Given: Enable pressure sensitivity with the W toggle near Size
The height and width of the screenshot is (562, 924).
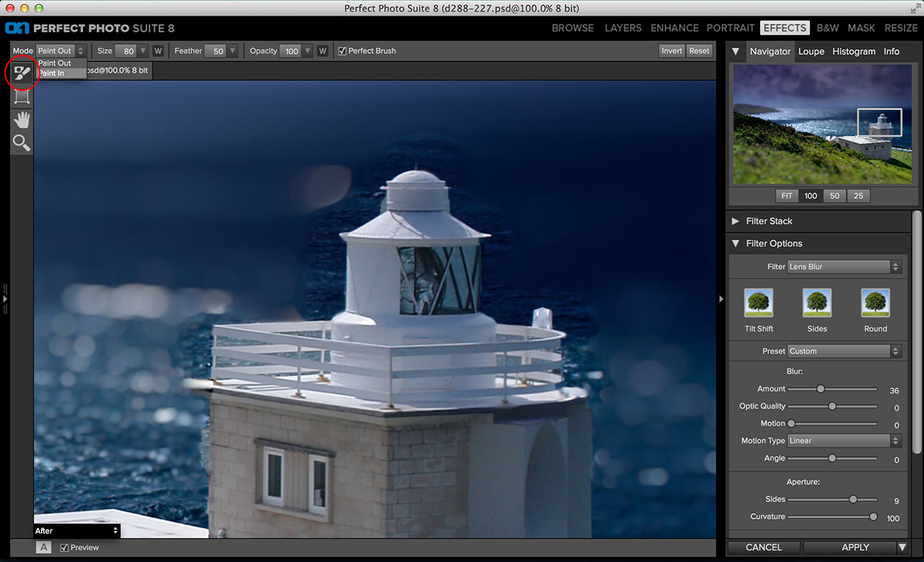Looking at the screenshot, I should [158, 51].
